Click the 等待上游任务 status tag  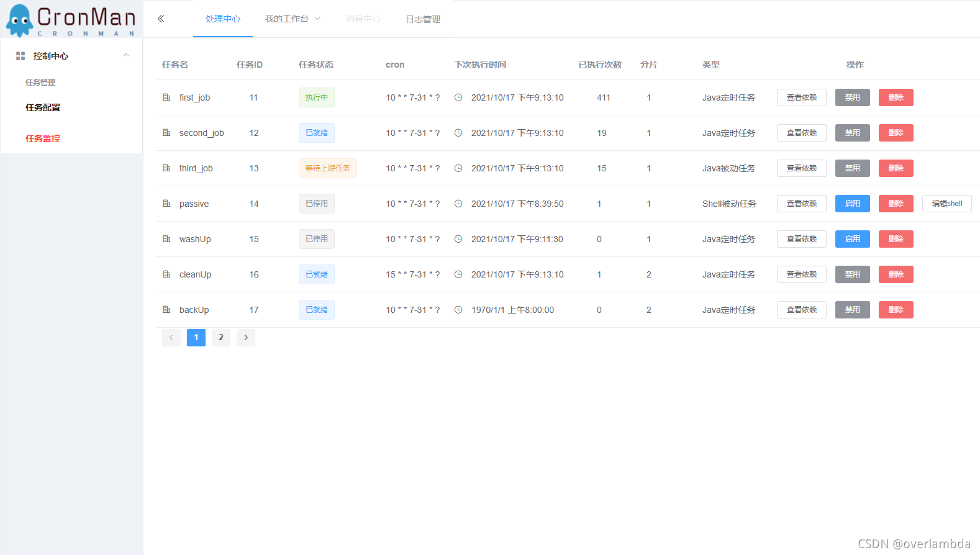tap(328, 168)
